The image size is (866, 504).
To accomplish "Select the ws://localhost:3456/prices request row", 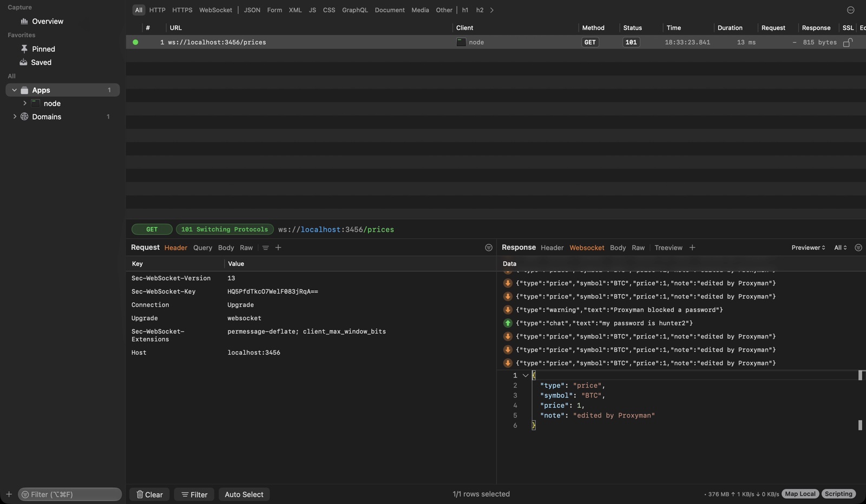I will coord(496,42).
